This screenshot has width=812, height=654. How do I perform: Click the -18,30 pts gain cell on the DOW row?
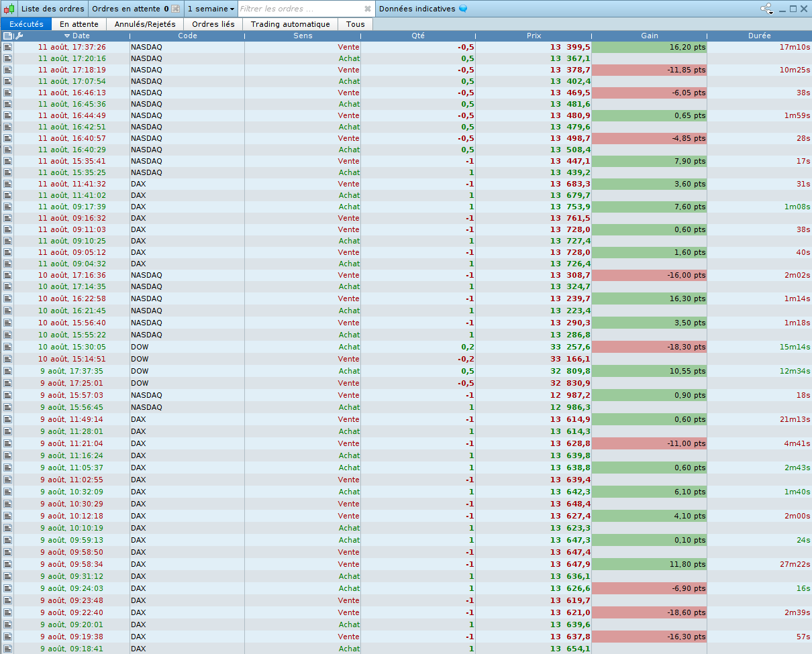(650, 347)
